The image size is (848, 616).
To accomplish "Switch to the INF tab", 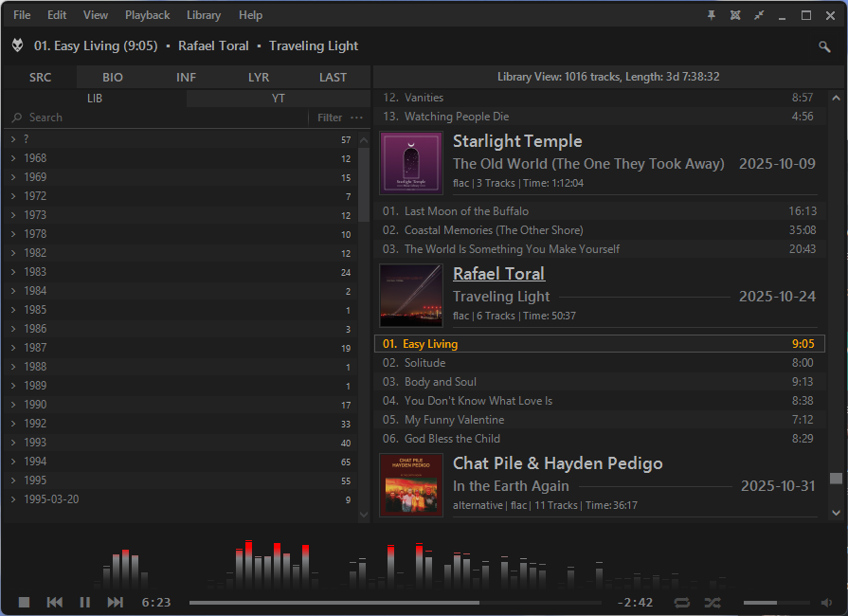I will (186, 78).
